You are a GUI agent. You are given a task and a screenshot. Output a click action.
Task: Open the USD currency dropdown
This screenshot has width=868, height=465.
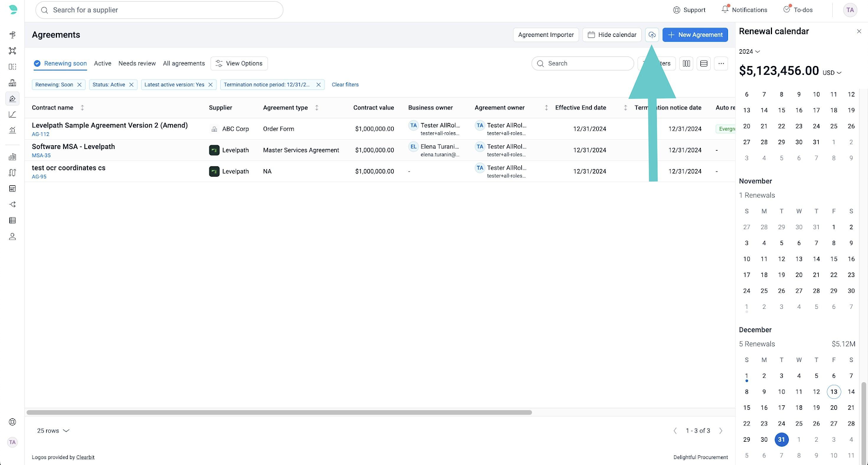[832, 73]
